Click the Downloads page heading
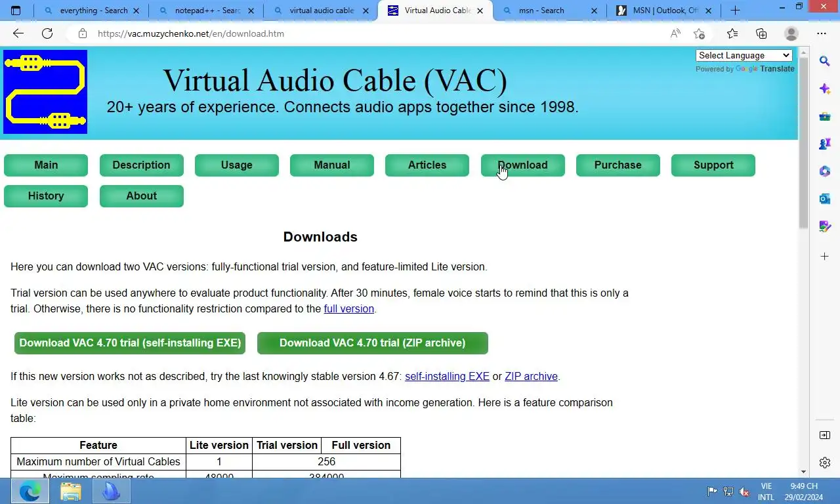 point(320,238)
